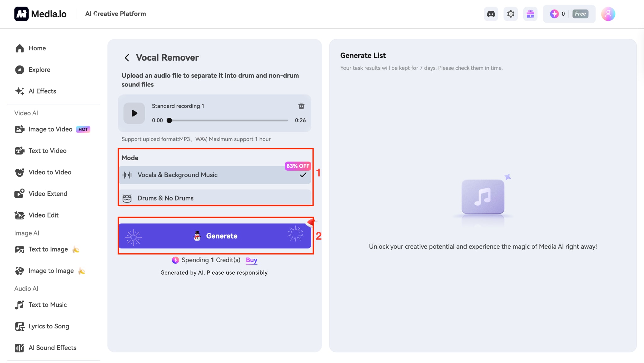Open Text to Music tool

pyautogui.click(x=47, y=305)
